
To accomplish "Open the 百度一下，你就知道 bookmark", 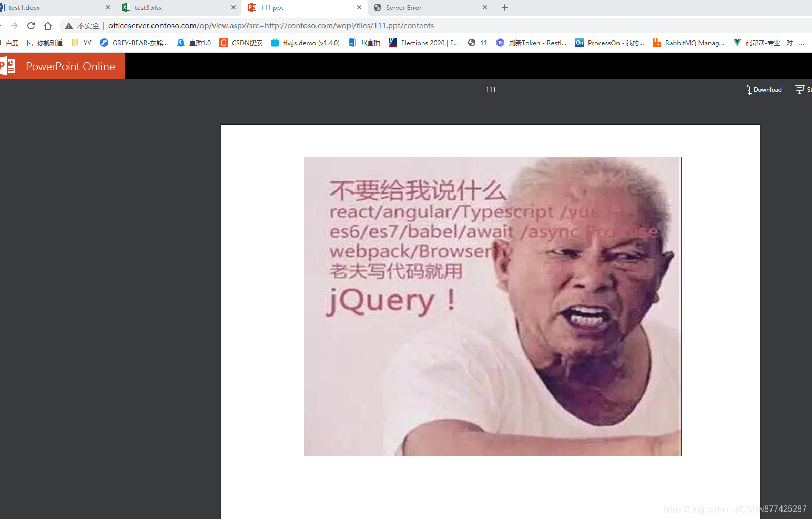I will pos(32,43).
